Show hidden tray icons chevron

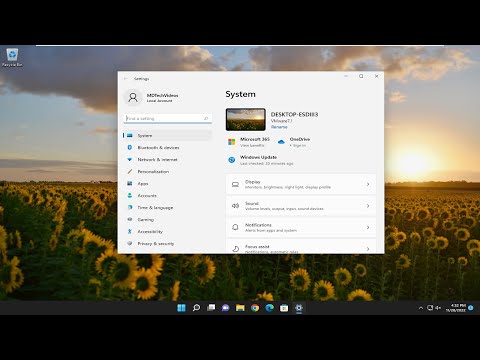coord(421,308)
